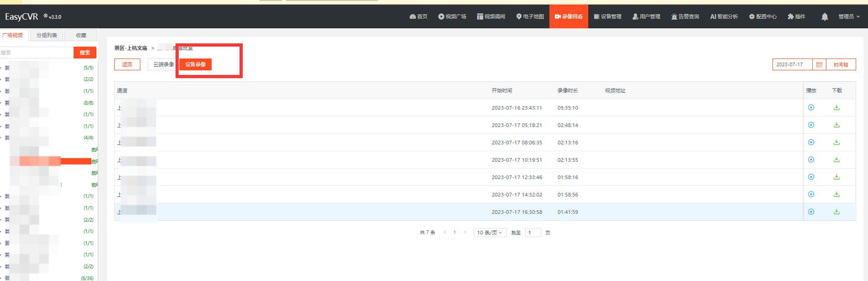Open 电子地图 map page
The width and height of the screenshot is (868, 281).
coord(530,16)
